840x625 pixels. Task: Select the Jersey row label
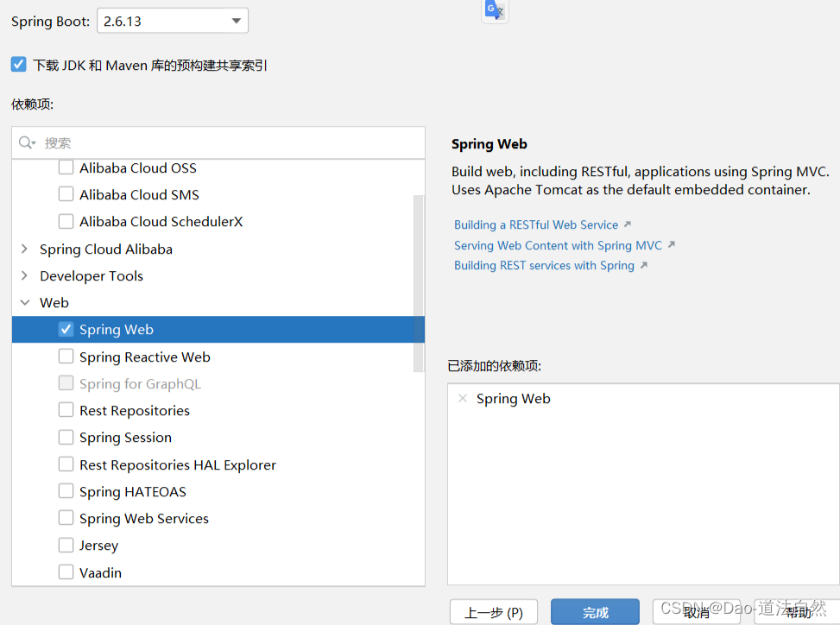(x=98, y=546)
